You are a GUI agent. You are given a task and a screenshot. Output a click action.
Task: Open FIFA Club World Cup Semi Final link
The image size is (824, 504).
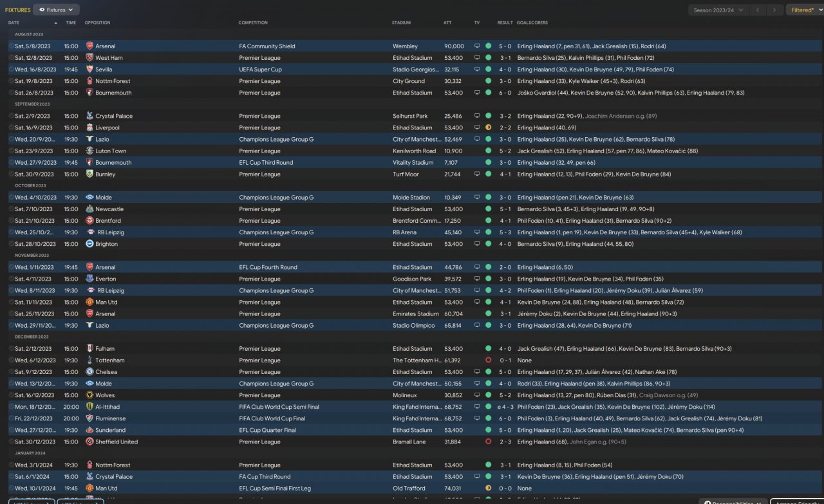point(279,407)
